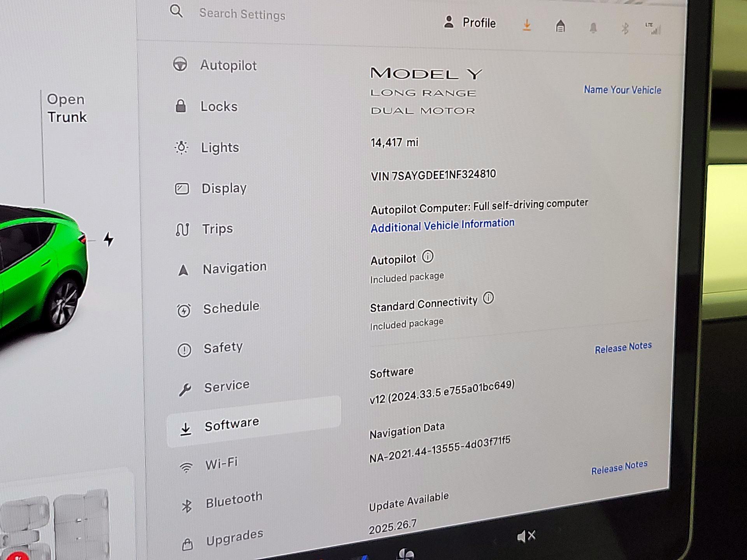Click the Safety exclamation icon
Image resolution: width=747 pixels, height=560 pixels.
184,350
